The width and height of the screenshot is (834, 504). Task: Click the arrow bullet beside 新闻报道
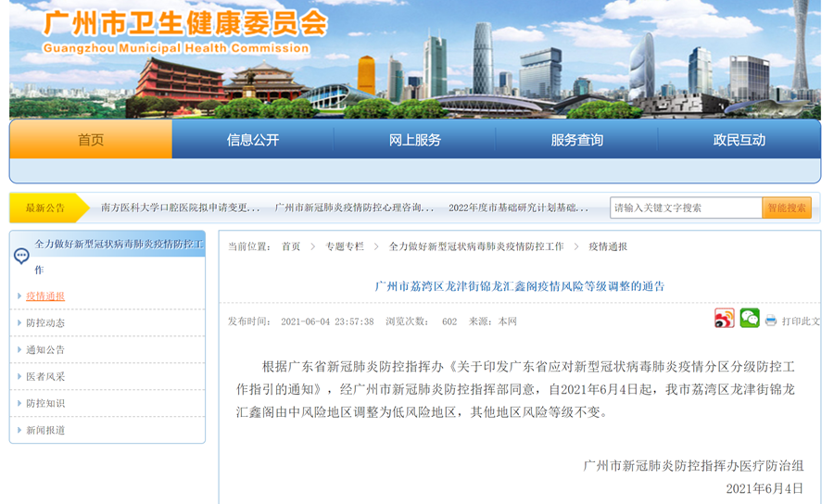[x=19, y=430]
